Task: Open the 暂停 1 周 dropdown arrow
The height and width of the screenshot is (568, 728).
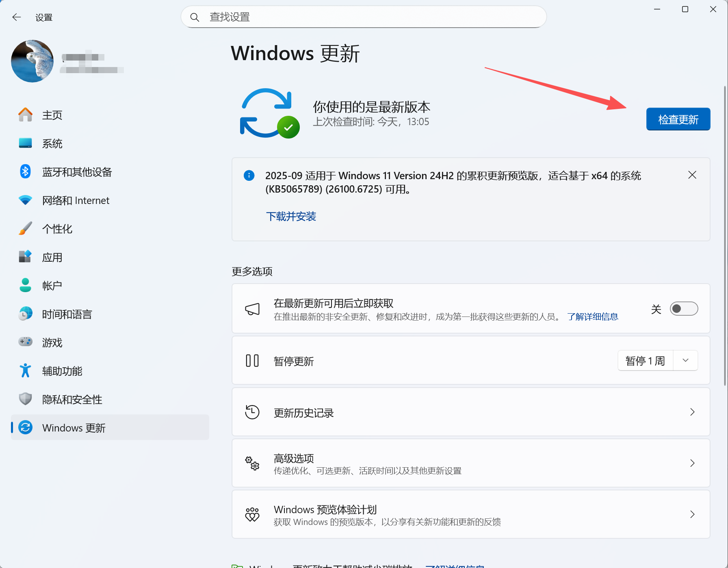Action: pos(686,361)
